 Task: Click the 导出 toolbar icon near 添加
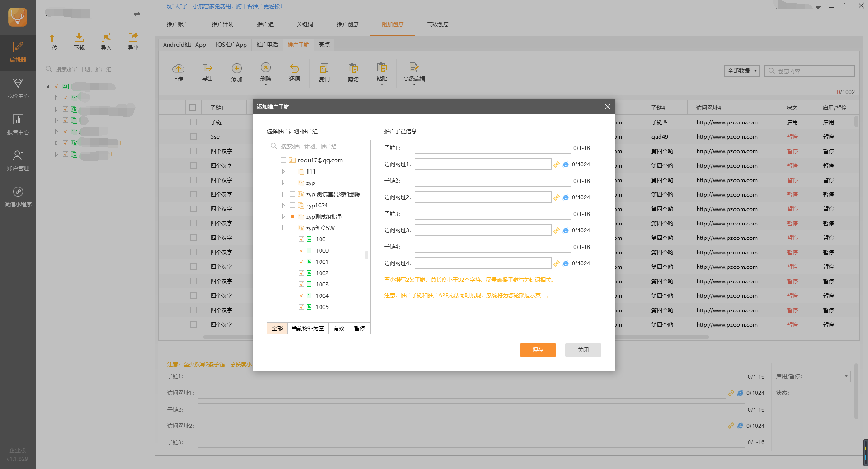tap(208, 72)
